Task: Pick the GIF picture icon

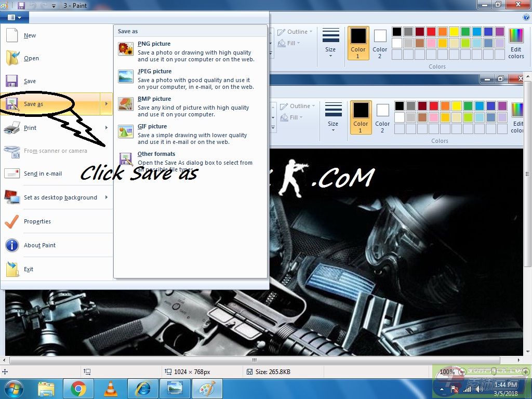Action: (x=126, y=132)
